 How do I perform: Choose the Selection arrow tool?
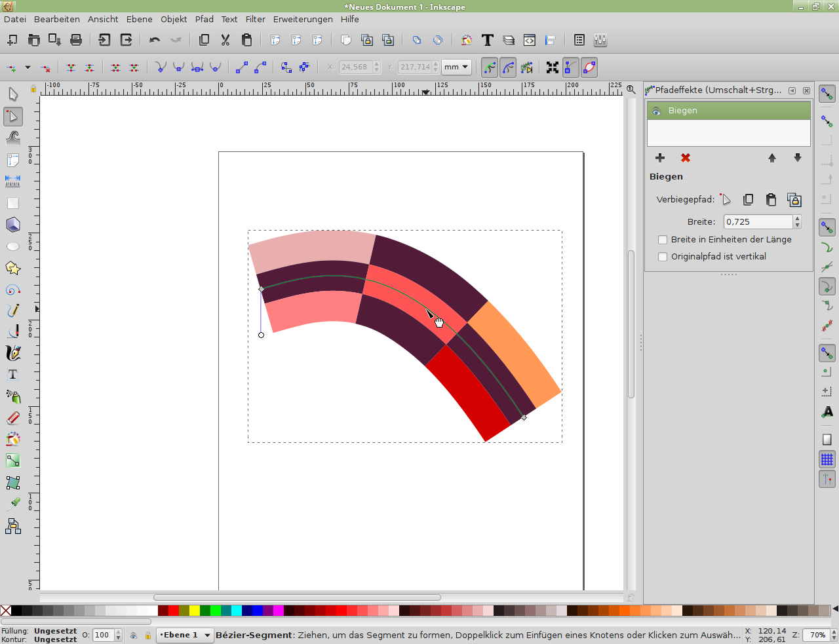[x=12, y=94]
